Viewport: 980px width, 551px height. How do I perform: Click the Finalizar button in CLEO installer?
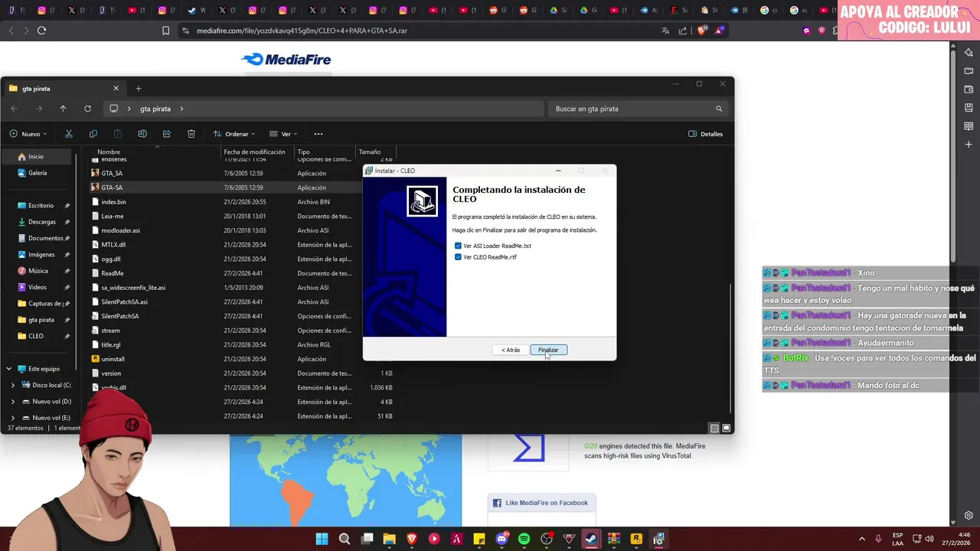click(x=548, y=350)
